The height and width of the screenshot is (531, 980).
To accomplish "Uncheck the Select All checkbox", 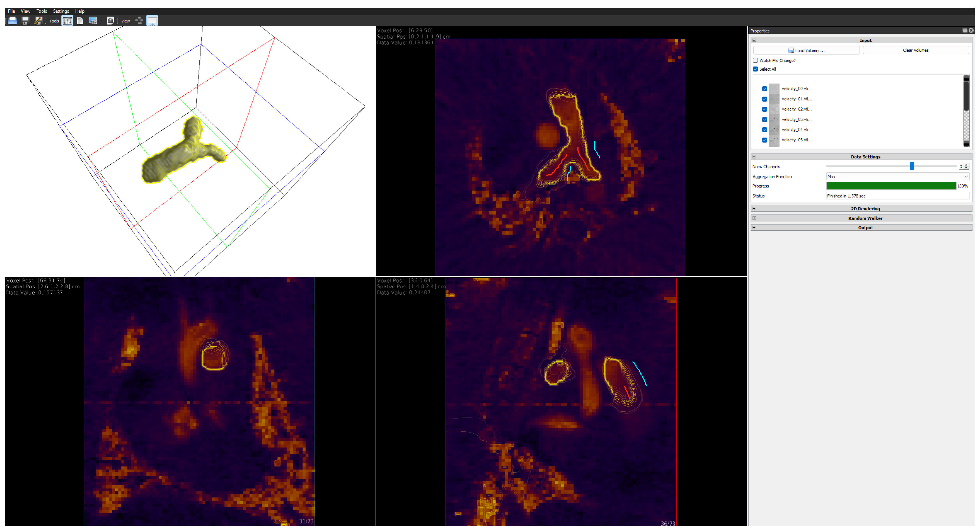I will 755,69.
